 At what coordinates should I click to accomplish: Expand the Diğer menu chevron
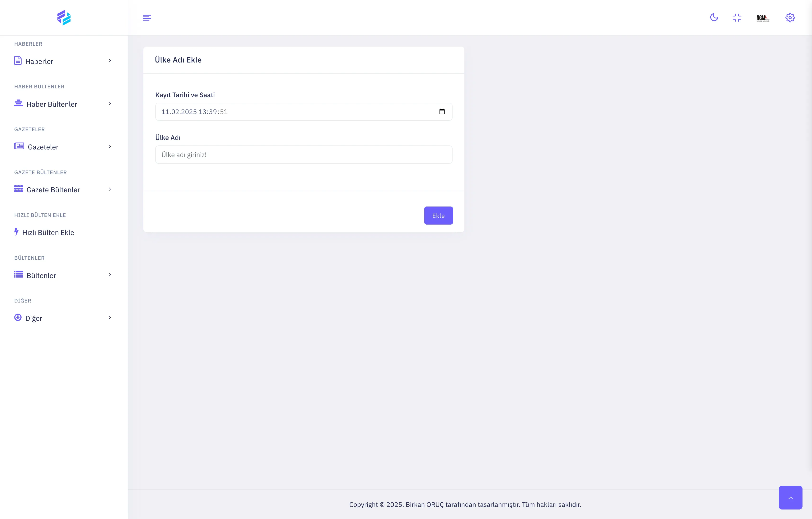(110, 317)
